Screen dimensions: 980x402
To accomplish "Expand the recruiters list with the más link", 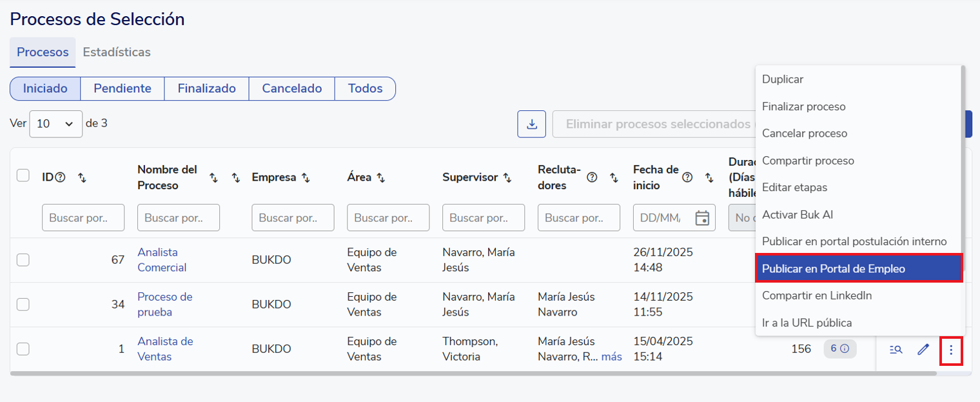I will pyautogui.click(x=611, y=357).
